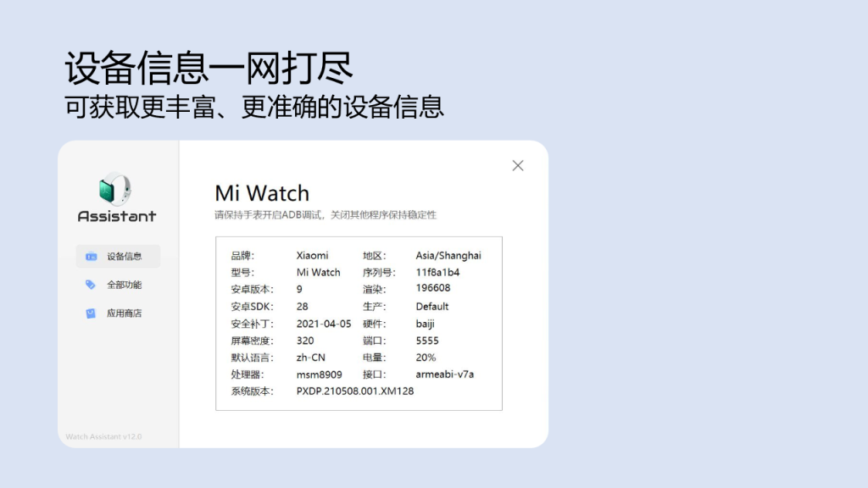This screenshot has height=488, width=868.
Task: Click the security patch date 2021-04-05
Action: tap(324, 324)
